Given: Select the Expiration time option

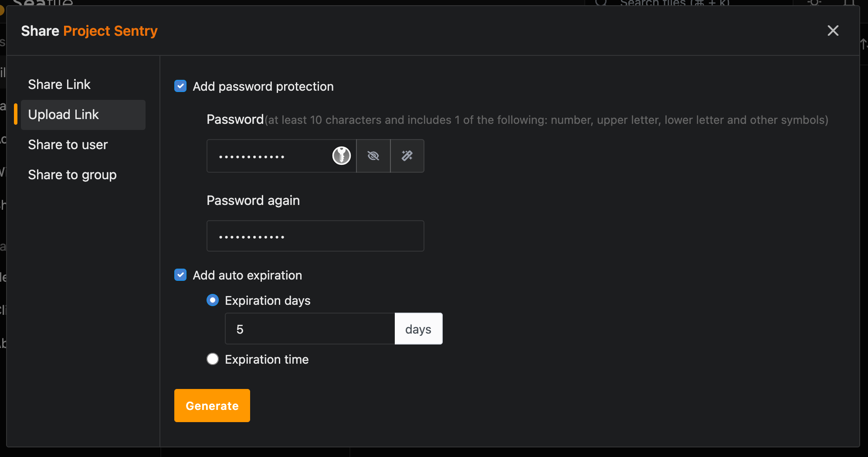Looking at the screenshot, I should (213, 359).
